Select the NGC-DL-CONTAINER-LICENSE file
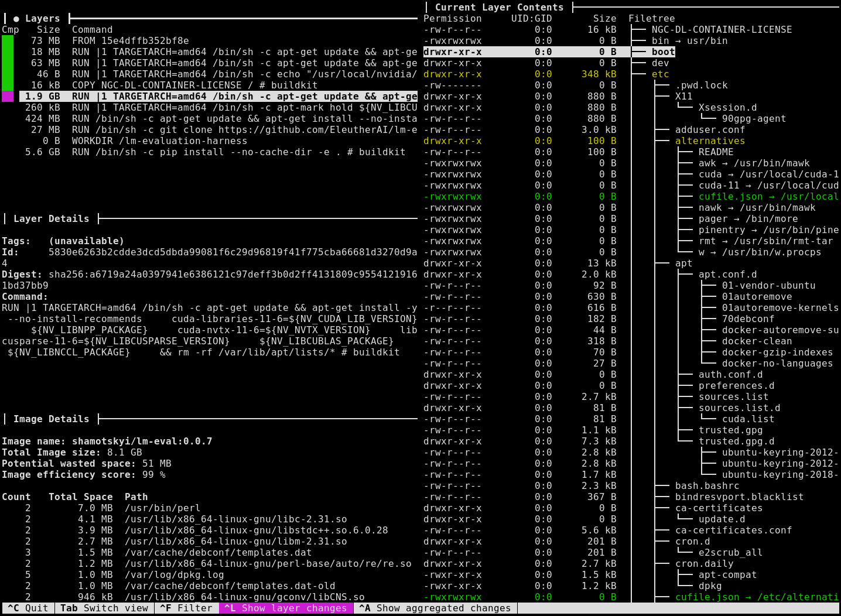Screen dimensions: 841x616 click(x=722, y=30)
